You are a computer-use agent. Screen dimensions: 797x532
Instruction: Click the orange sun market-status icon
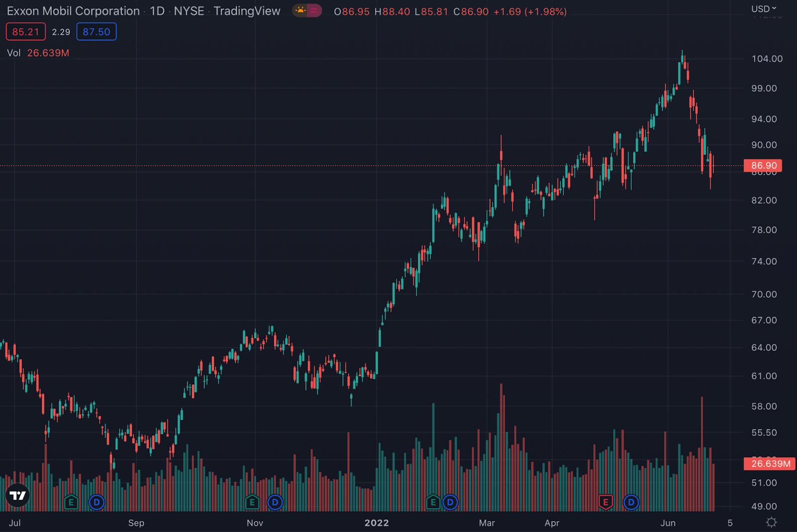[300, 10]
